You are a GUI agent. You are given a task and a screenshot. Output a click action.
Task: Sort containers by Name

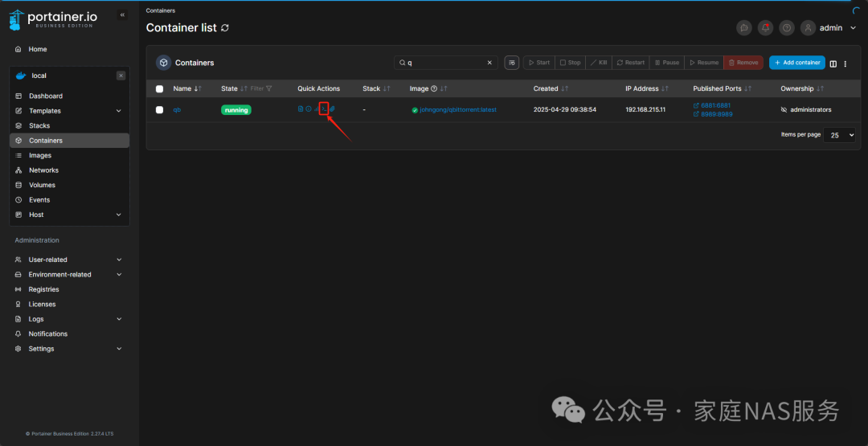click(199, 88)
